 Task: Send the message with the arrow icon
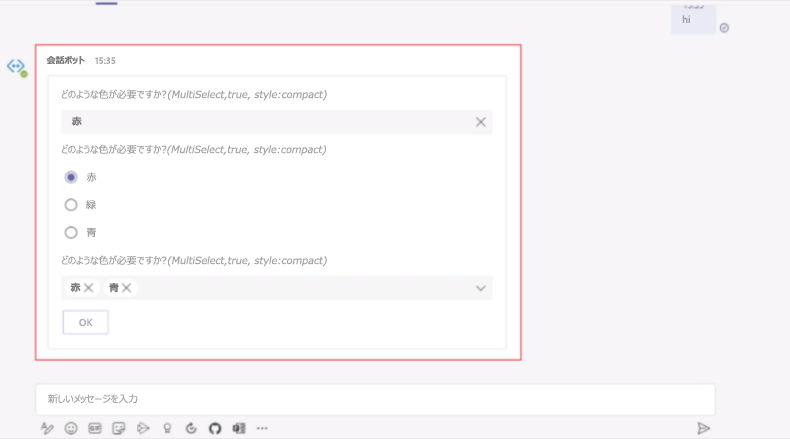703,428
